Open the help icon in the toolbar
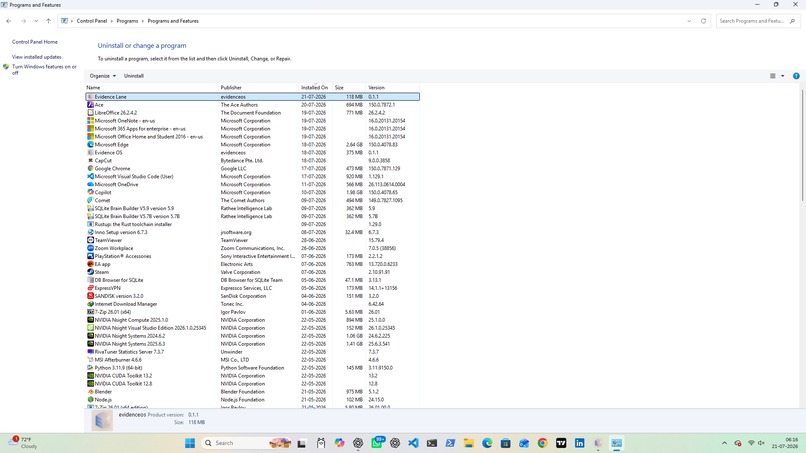Image resolution: width=806 pixels, height=453 pixels. coord(796,76)
